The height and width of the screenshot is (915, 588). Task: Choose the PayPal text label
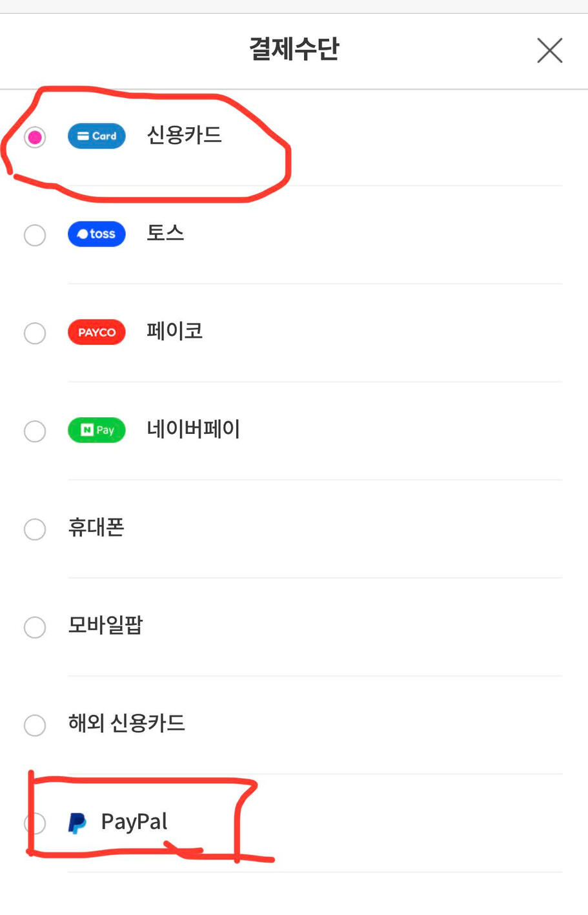coord(134,822)
